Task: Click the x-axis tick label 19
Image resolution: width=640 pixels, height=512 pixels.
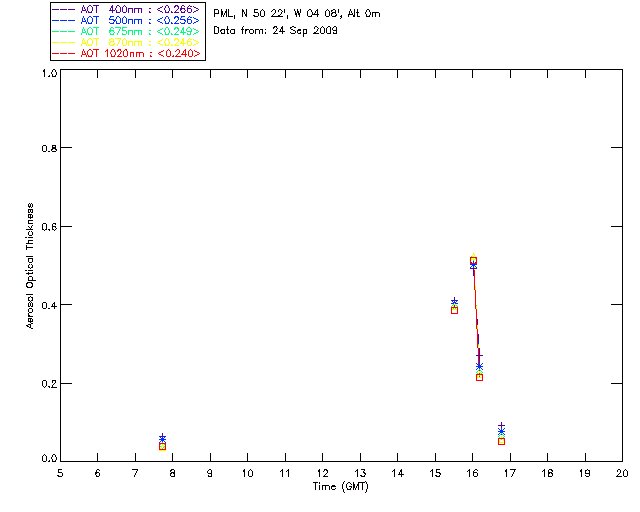Action: (x=585, y=473)
